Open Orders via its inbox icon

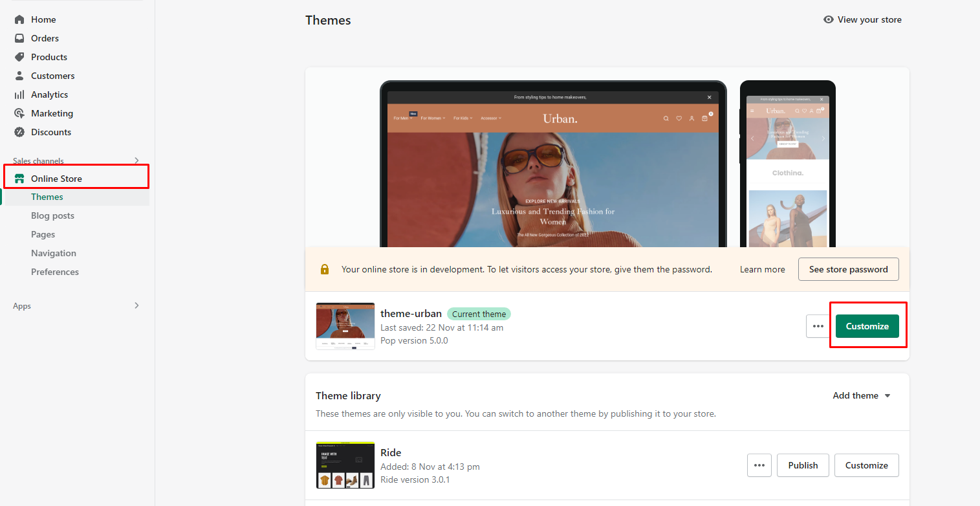(19, 38)
